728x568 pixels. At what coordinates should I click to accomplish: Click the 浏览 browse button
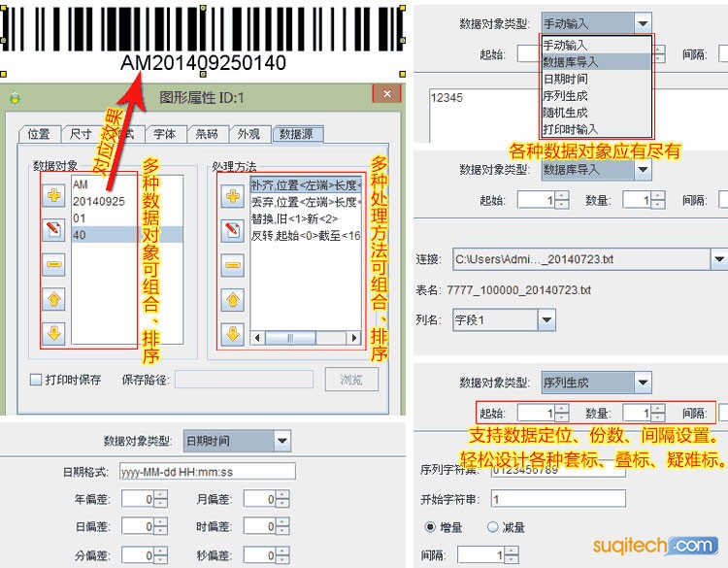[x=351, y=380]
